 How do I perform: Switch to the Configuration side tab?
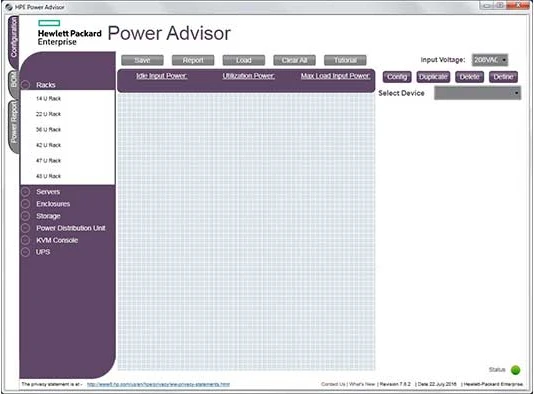(x=13, y=41)
